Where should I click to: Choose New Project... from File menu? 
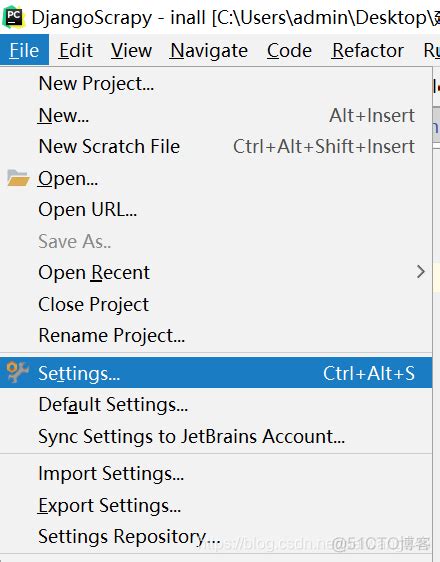point(216,84)
